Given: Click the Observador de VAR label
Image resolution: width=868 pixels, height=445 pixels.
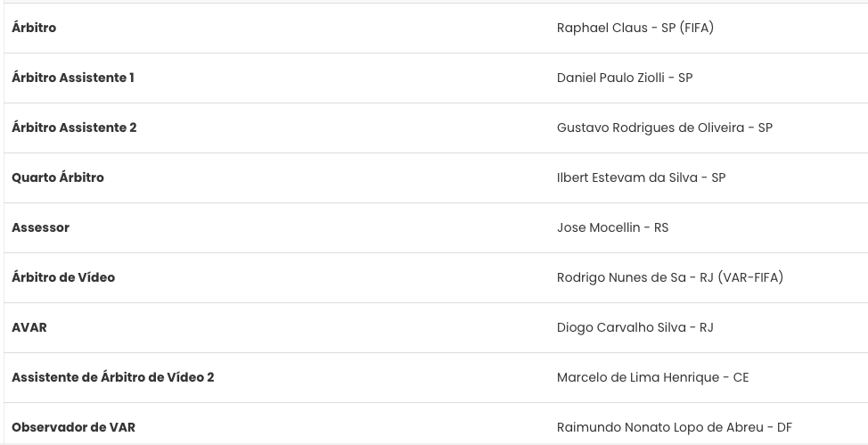Looking at the screenshot, I should [73, 427].
